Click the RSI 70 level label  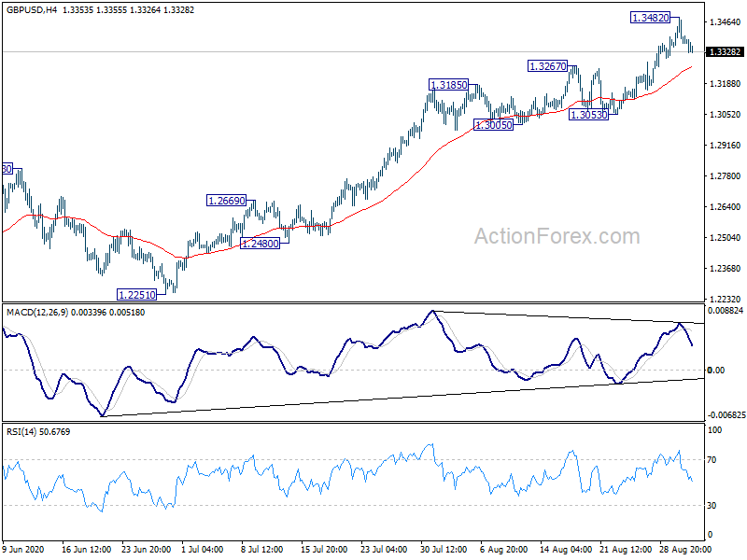(x=712, y=460)
